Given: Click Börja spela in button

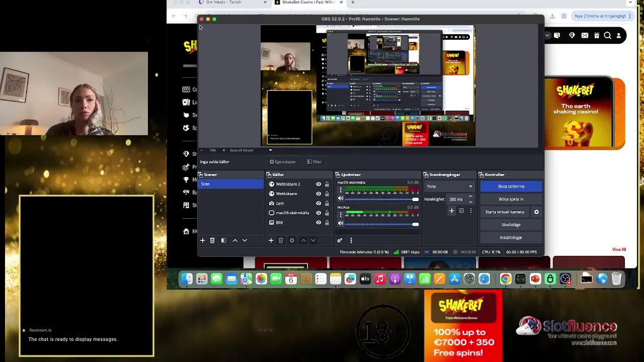Looking at the screenshot, I should pyautogui.click(x=511, y=199).
